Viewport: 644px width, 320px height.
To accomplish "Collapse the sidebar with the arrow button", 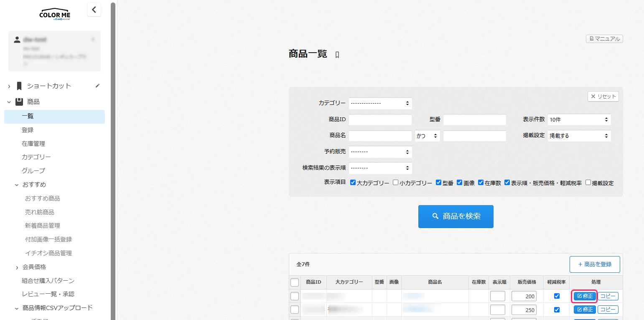I will click(94, 10).
